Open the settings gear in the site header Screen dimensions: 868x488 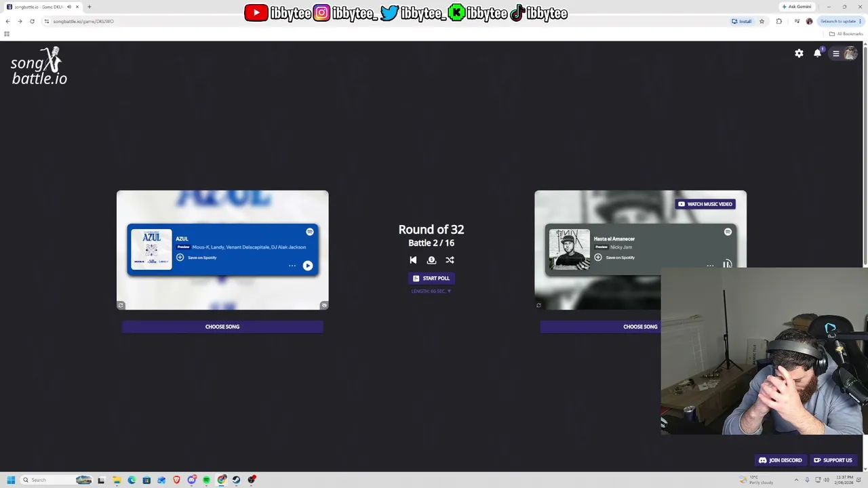pos(799,54)
